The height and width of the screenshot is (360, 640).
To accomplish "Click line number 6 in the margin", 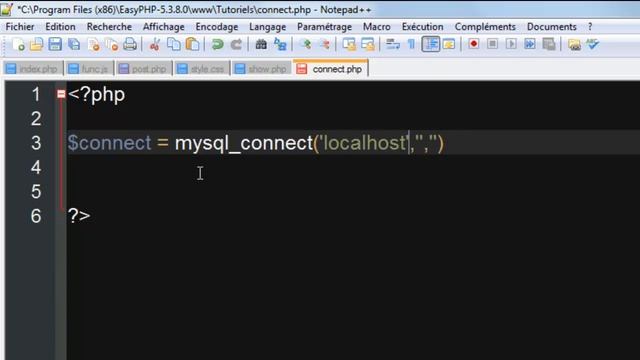I will coord(36,216).
